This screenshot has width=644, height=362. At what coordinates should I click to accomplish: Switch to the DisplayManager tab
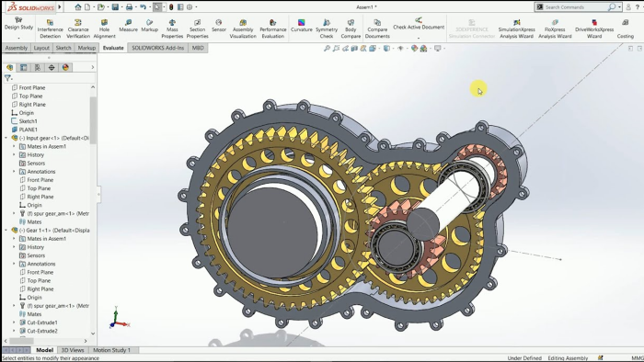tap(65, 67)
